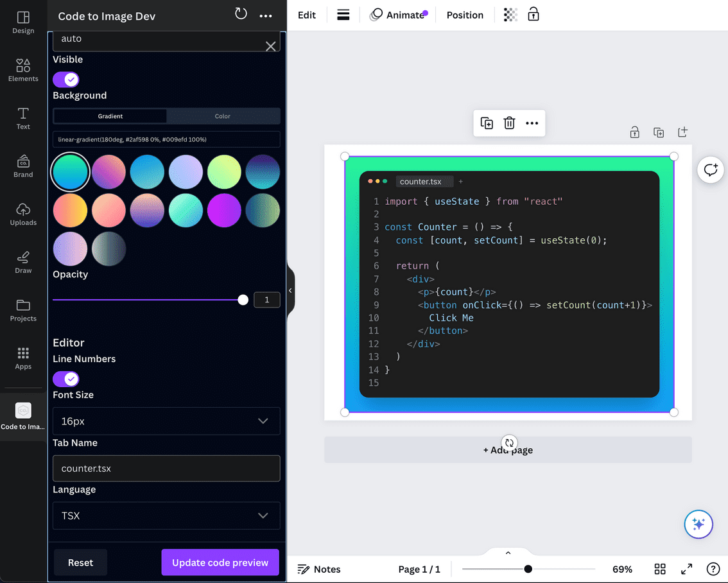The height and width of the screenshot is (583, 728).
Task: Open the Canva AI assistant
Action: click(x=698, y=524)
